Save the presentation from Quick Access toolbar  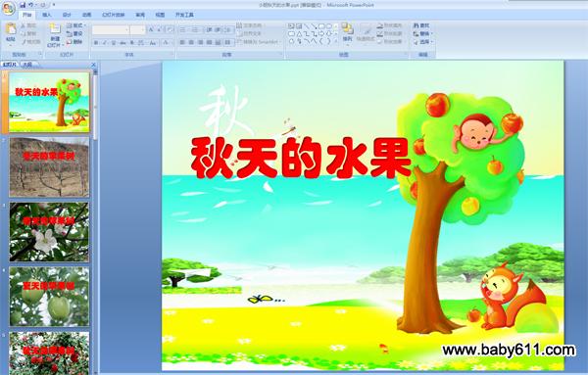[23, 5]
